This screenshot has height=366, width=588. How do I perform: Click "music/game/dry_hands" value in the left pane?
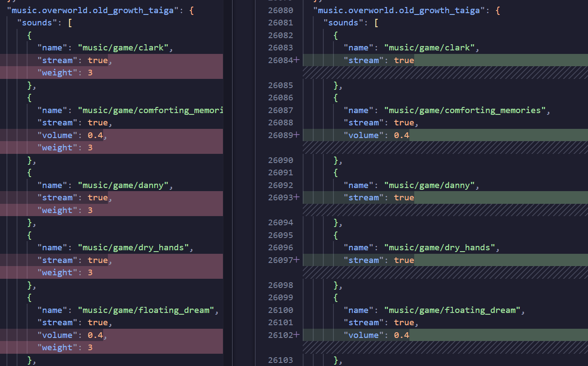pos(133,248)
